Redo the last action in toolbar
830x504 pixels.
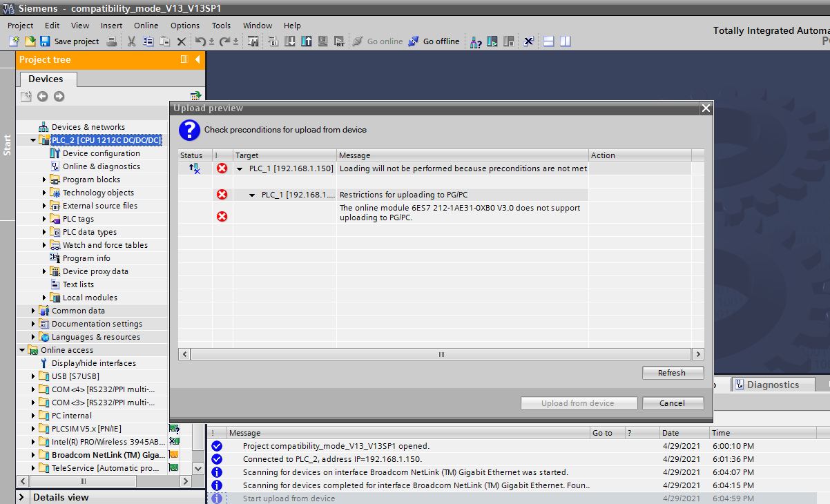point(224,41)
